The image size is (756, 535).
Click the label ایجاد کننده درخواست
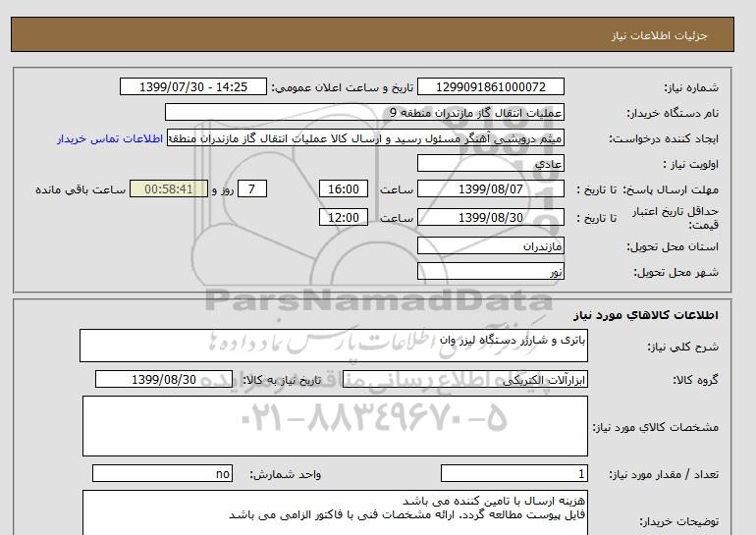pos(664,138)
